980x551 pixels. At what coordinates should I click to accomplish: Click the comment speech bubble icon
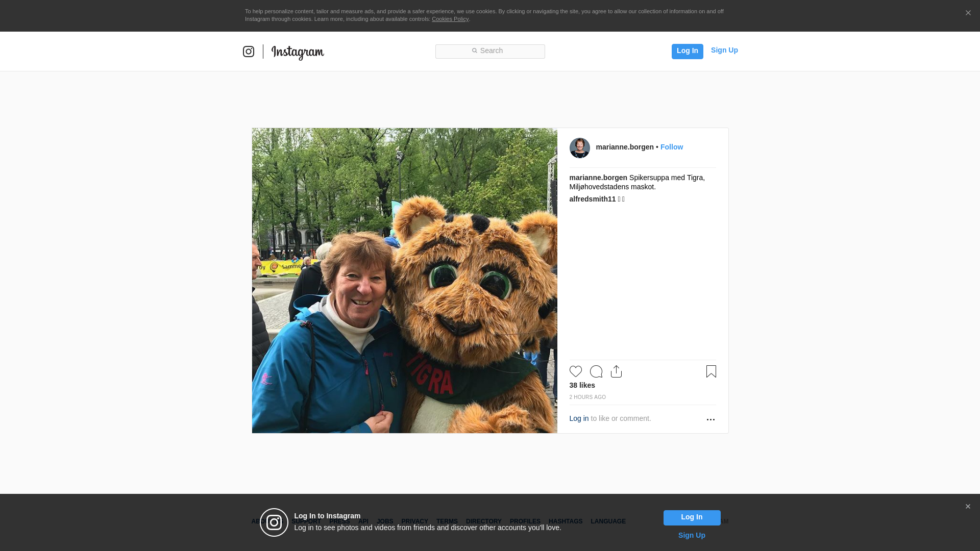[596, 371]
